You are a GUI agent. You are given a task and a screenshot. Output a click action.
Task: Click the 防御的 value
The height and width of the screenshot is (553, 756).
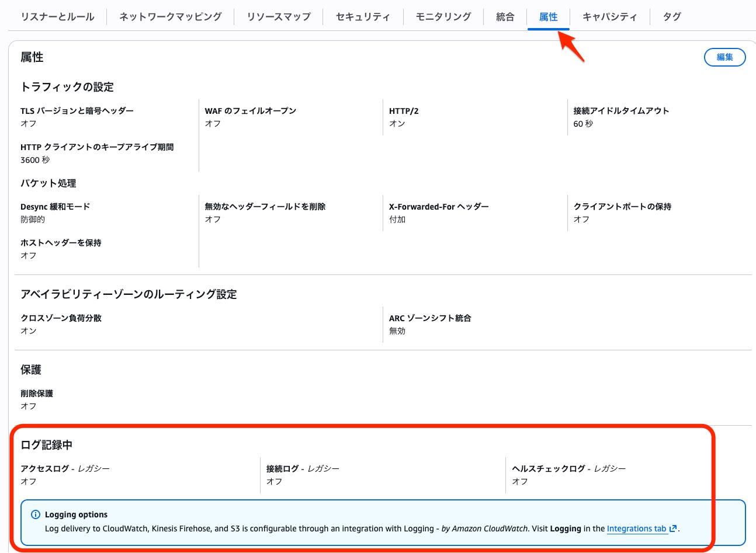point(33,220)
